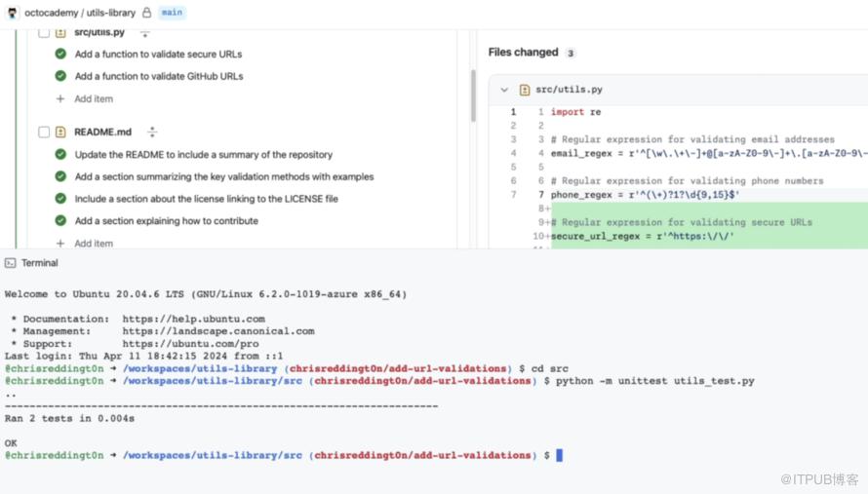868x494 pixels.
Task: Toggle the src/utils.py plan checkbox
Action: pos(44,33)
